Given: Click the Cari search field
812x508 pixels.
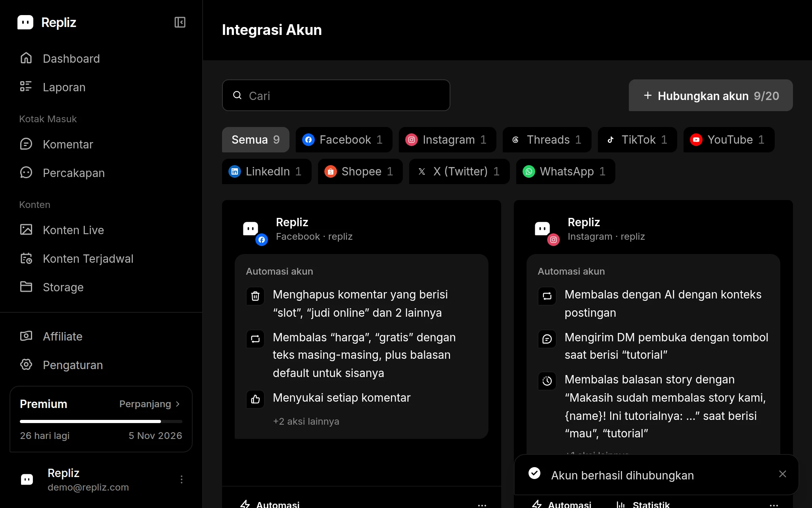Looking at the screenshot, I should pyautogui.click(x=336, y=95).
